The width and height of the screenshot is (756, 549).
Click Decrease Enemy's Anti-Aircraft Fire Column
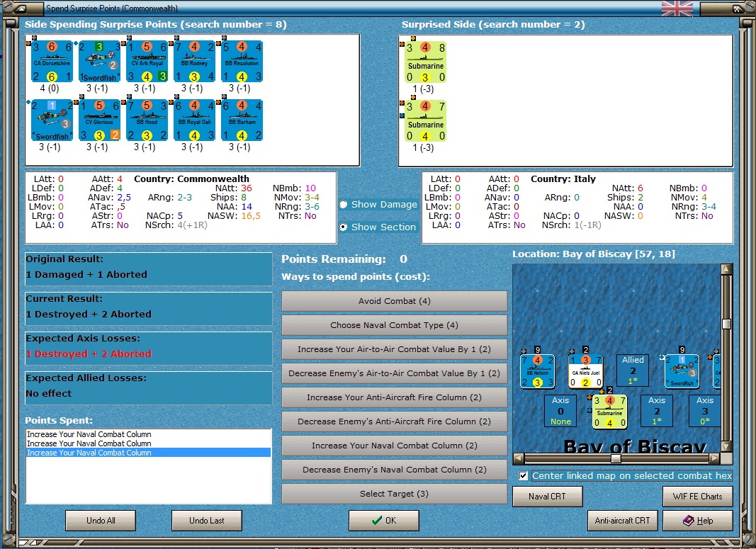click(x=395, y=421)
